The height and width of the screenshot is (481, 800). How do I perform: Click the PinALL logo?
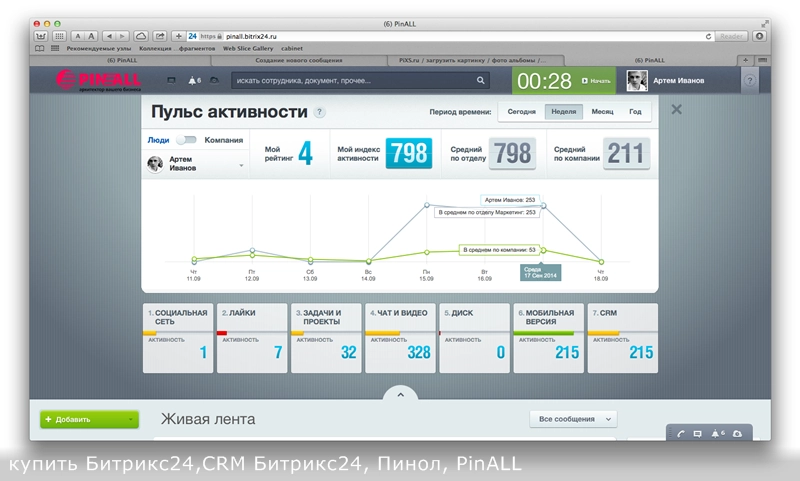[x=98, y=80]
